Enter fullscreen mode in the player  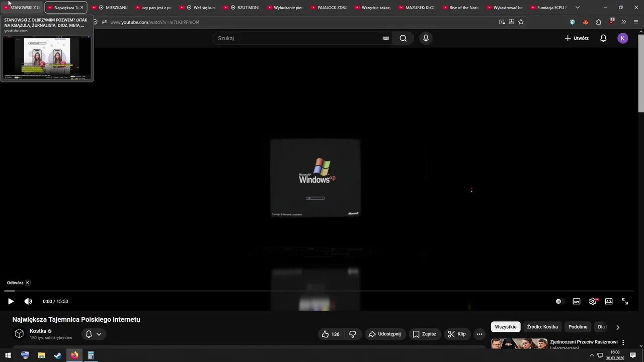point(625,301)
